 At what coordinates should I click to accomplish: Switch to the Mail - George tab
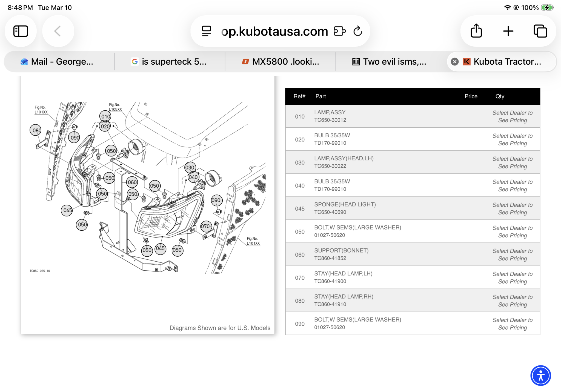tap(59, 62)
